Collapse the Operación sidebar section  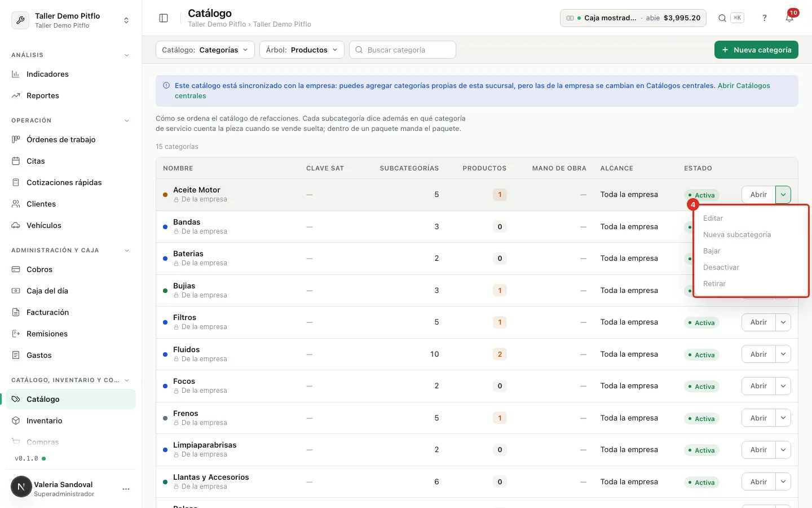pos(127,121)
